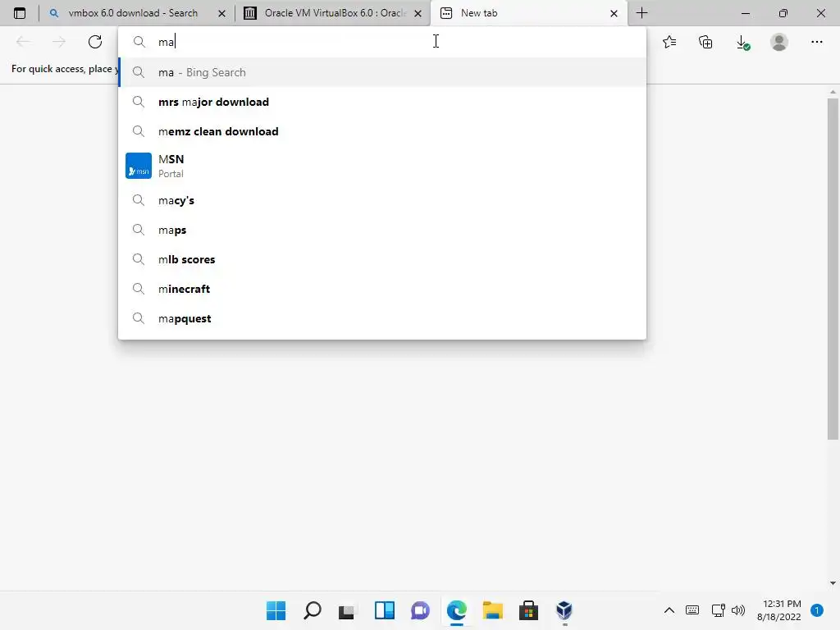Click the volume speaker tray icon
Image resolution: width=840 pixels, height=630 pixels.
(x=738, y=610)
